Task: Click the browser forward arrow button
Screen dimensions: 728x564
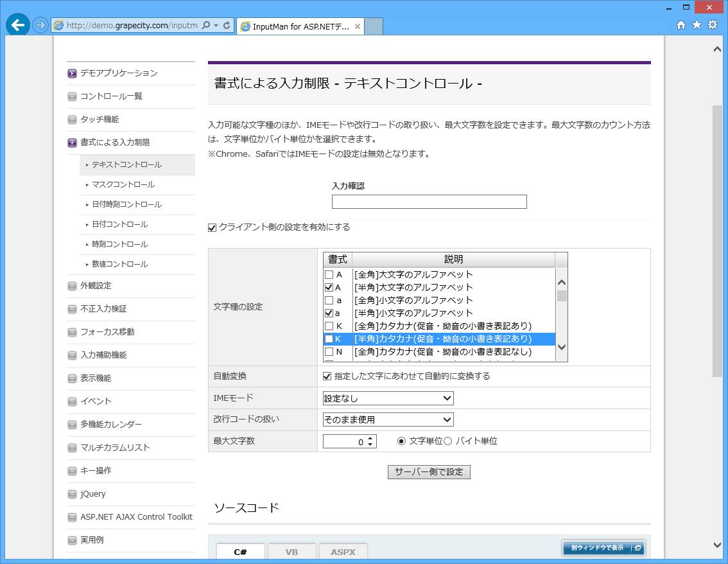Action: (x=40, y=25)
